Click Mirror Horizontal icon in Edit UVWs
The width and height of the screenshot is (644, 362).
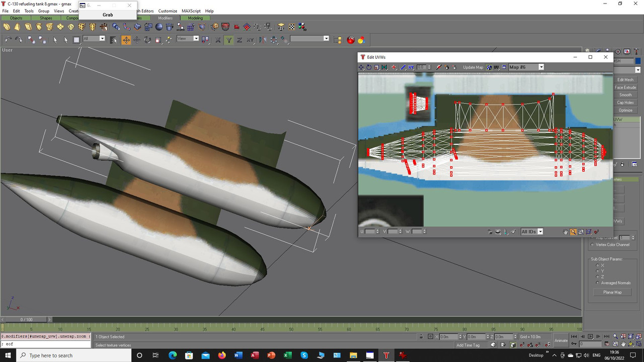click(384, 67)
